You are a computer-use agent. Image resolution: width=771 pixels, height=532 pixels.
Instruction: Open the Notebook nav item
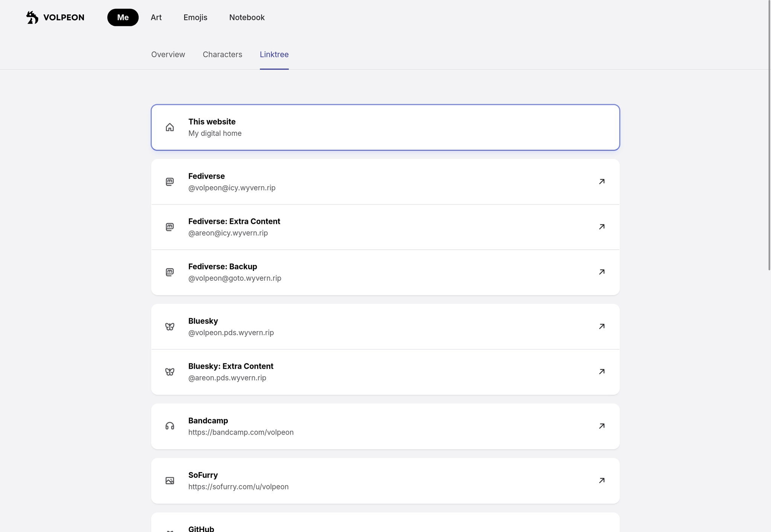tap(247, 17)
